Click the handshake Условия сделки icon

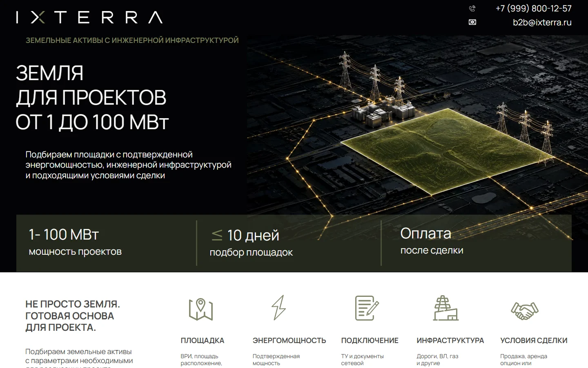point(525,311)
